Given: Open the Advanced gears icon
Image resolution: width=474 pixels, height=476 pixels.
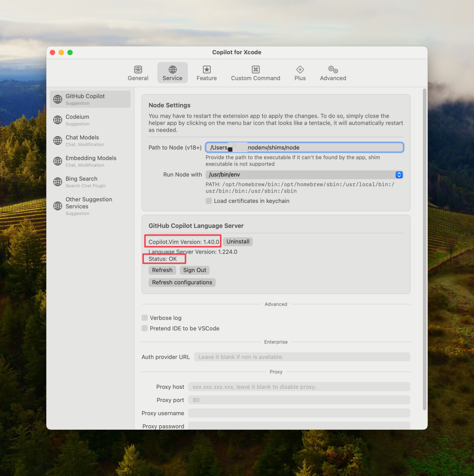Looking at the screenshot, I should click(333, 69).
